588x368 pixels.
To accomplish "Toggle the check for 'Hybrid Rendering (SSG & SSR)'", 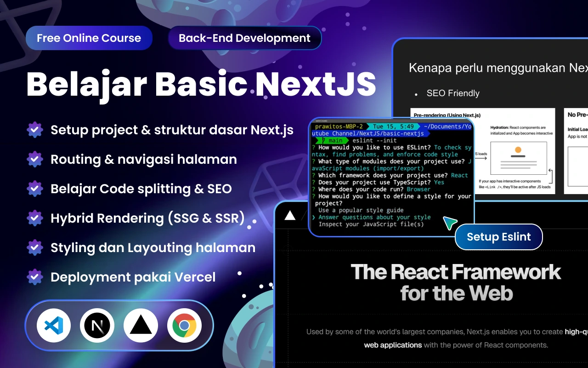I will [x=35, y=218].
